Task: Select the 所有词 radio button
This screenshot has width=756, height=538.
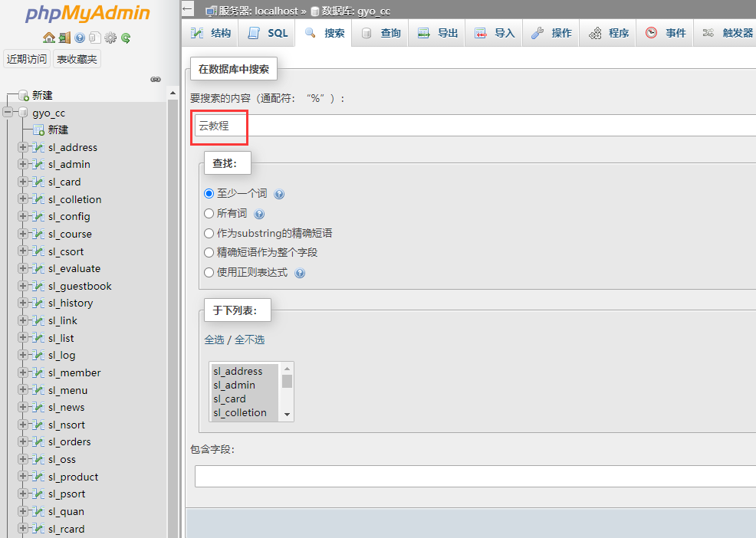Action: [209, 214]
